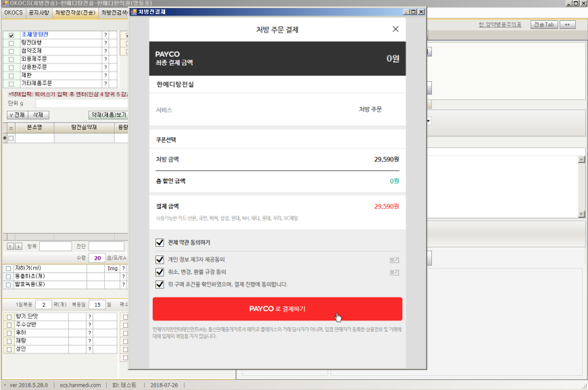Click the 1일복용 field showing 2
588x390 pixels.
(43, 305)
